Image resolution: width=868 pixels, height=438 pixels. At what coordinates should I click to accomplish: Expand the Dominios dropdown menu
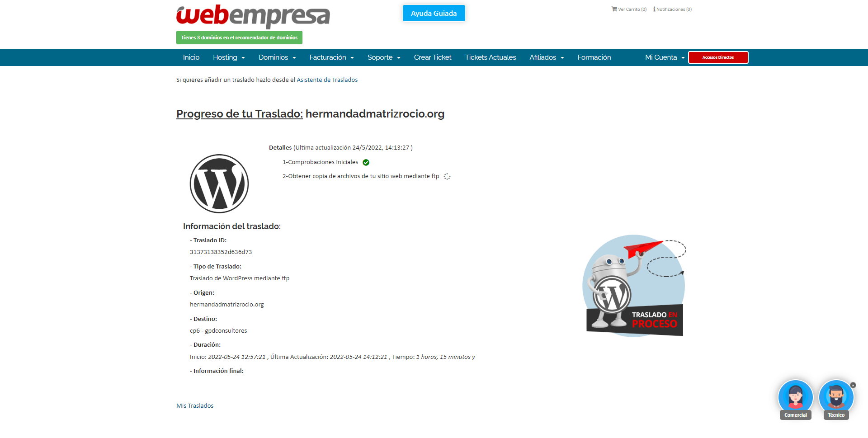(x=277, y=57)
